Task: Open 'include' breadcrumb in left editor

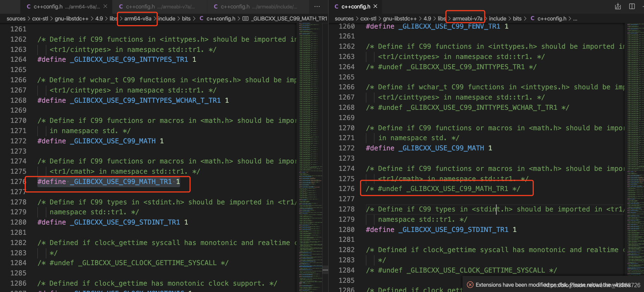Action: coord(167,18)
